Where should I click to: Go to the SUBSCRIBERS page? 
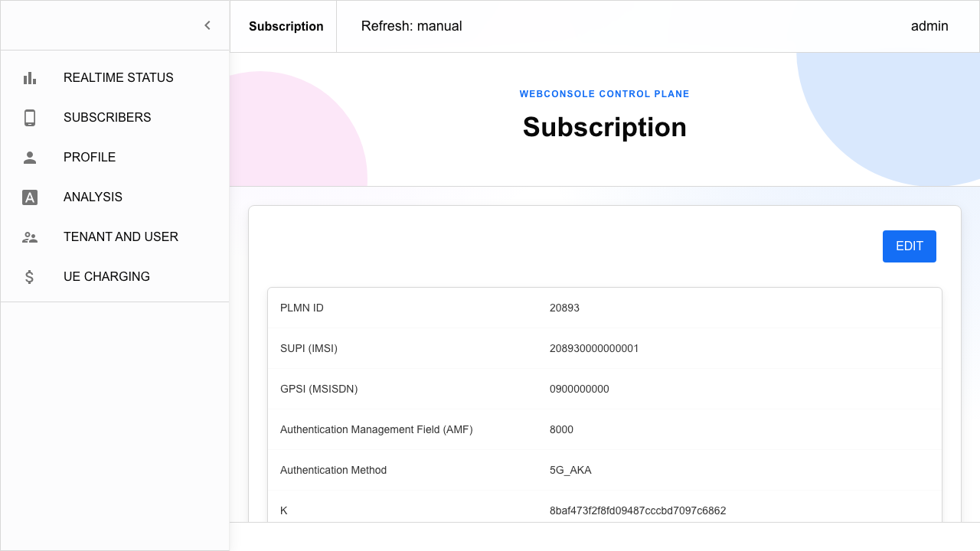(115, 118)
